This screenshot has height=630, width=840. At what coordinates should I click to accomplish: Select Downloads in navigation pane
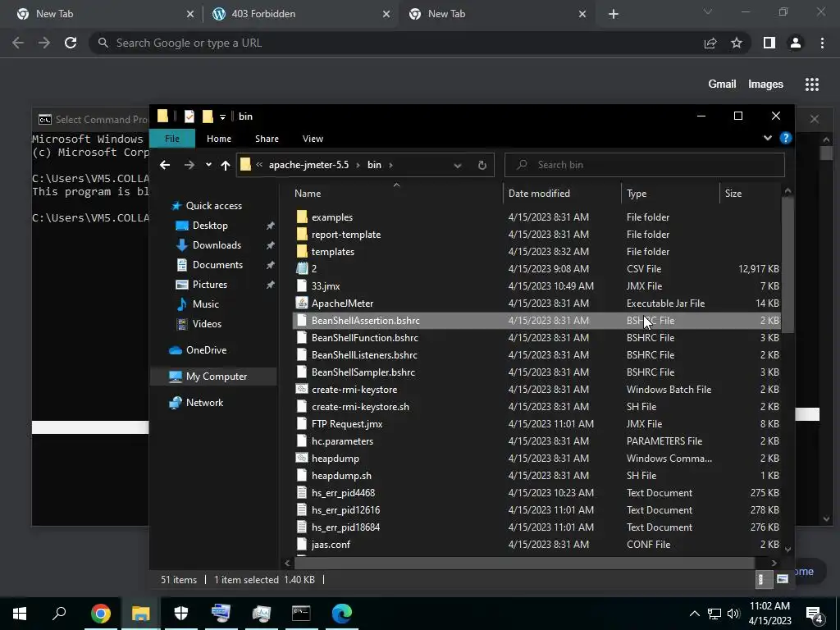(217, 245)
